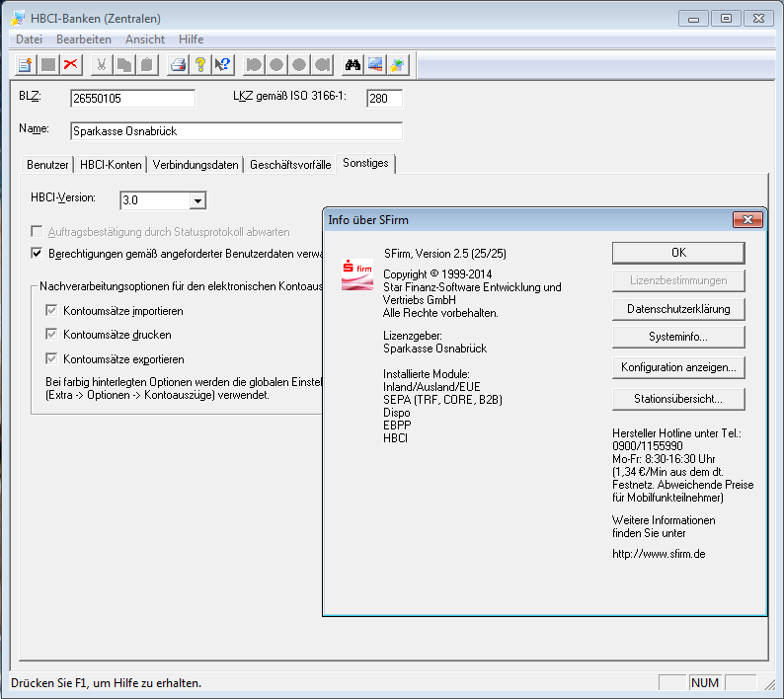Click the gray save square toolbar icon
This screenshot has width=784, height=699.
point(48,65)
